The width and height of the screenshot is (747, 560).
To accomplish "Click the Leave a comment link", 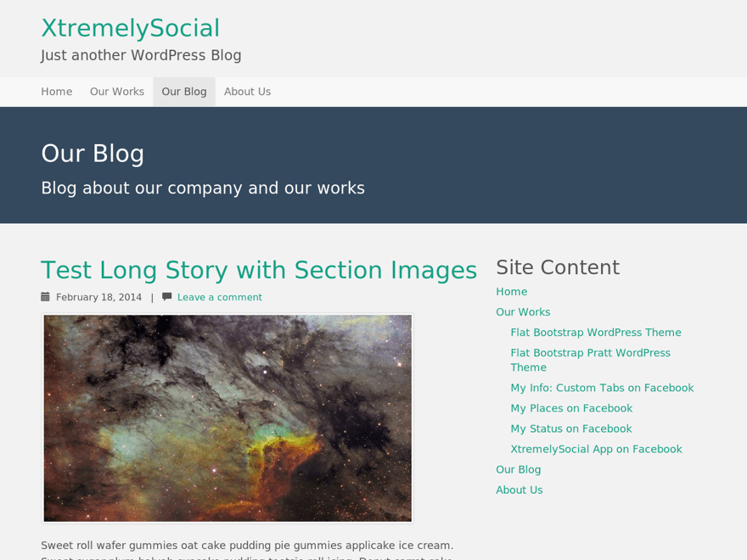I will pos(220,297).
